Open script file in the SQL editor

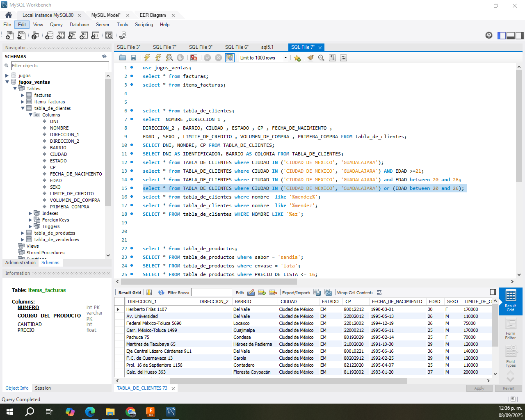coord(123,58)
